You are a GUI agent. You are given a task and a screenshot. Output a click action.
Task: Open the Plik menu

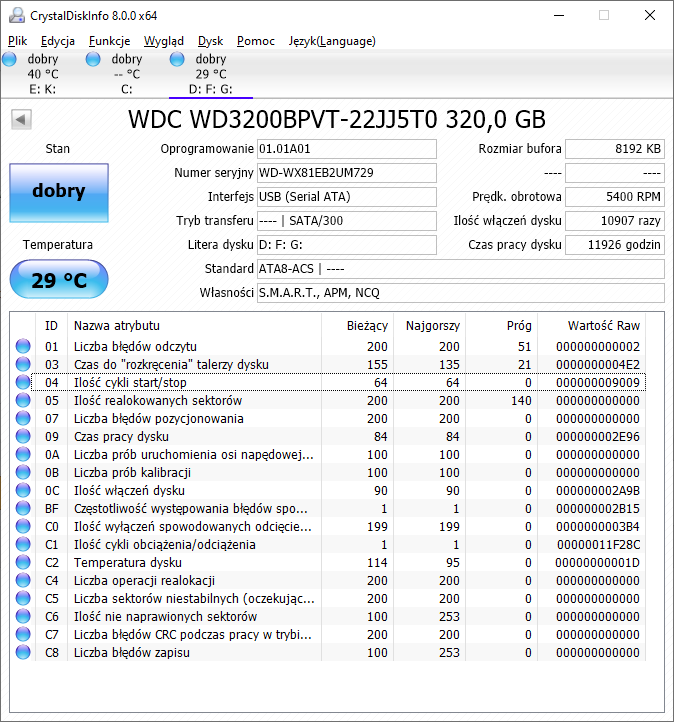17,41
